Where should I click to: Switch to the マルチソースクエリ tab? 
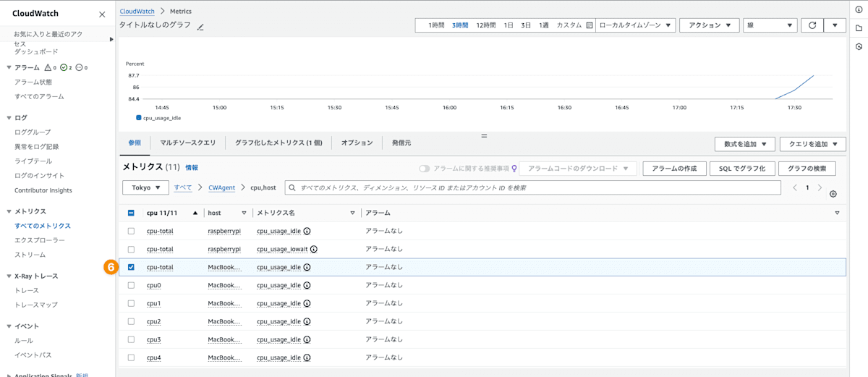click(x=188, y=143)
